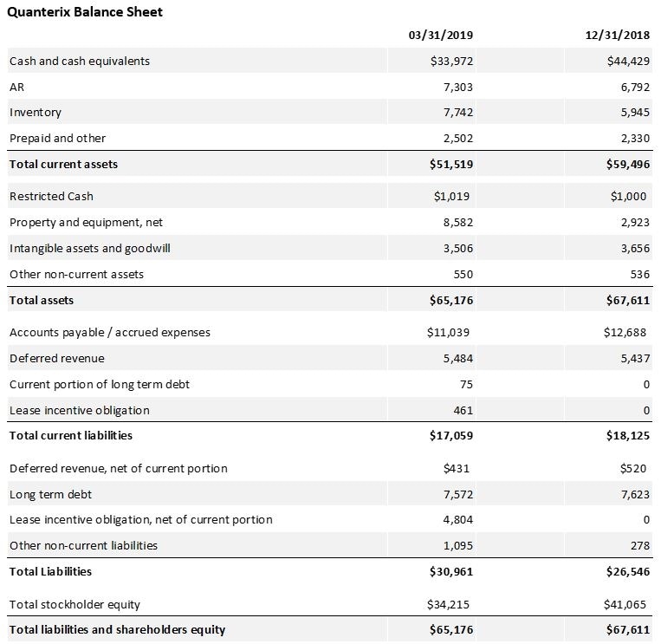Select Accounts payable / accrued expenses label
The height and width of the screenshot is (644, 661).
tap(110, 332)
